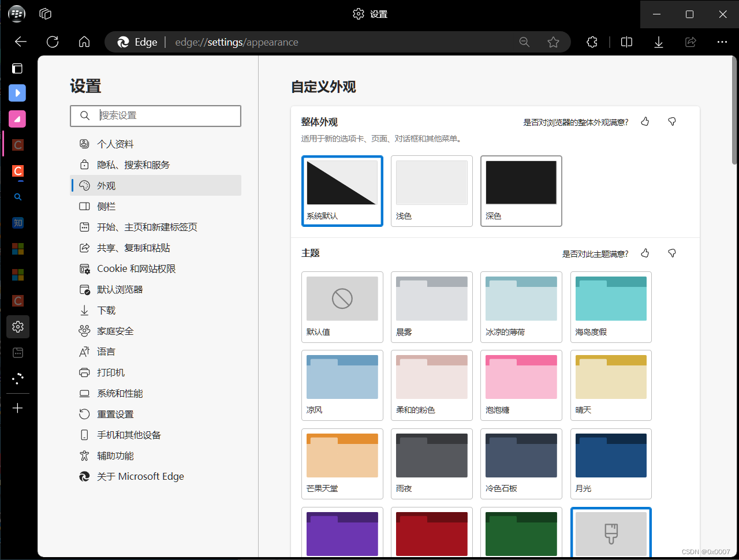Screen dimensions: 739x560
Task: Open the split screen icon
Action: tap(626, 42)
